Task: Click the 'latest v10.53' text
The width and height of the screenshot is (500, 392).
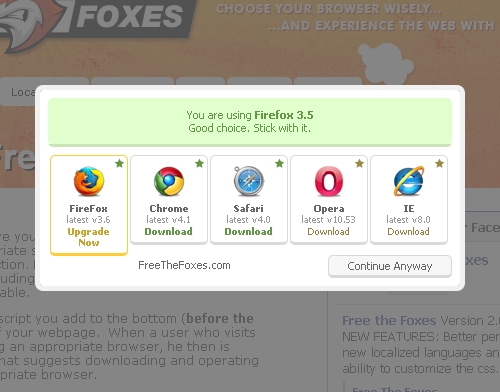Action: coord(329,220)
